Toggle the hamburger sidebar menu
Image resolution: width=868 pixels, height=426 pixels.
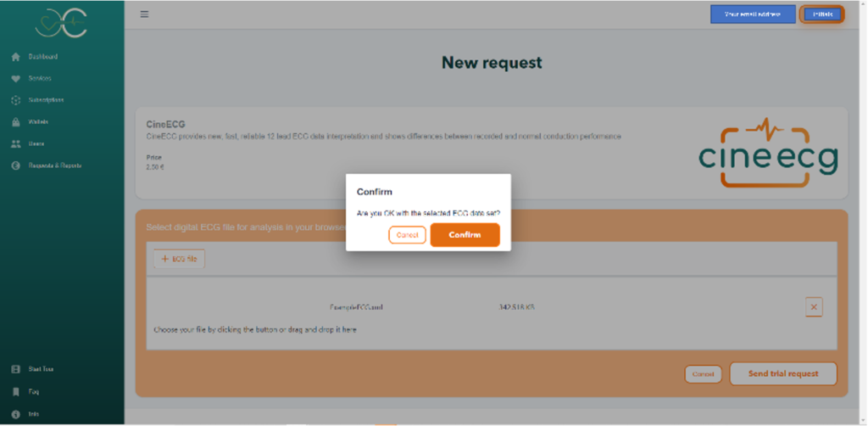coord(144,14)
